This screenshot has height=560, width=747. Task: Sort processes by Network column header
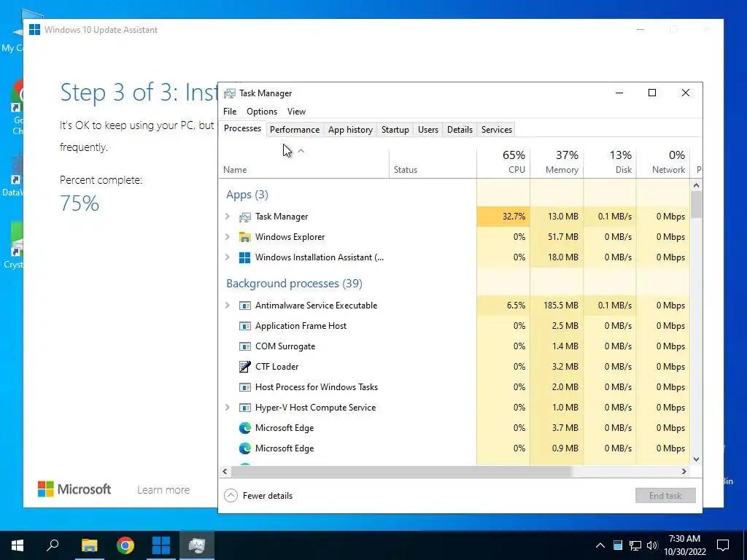(x=663, y=162)
